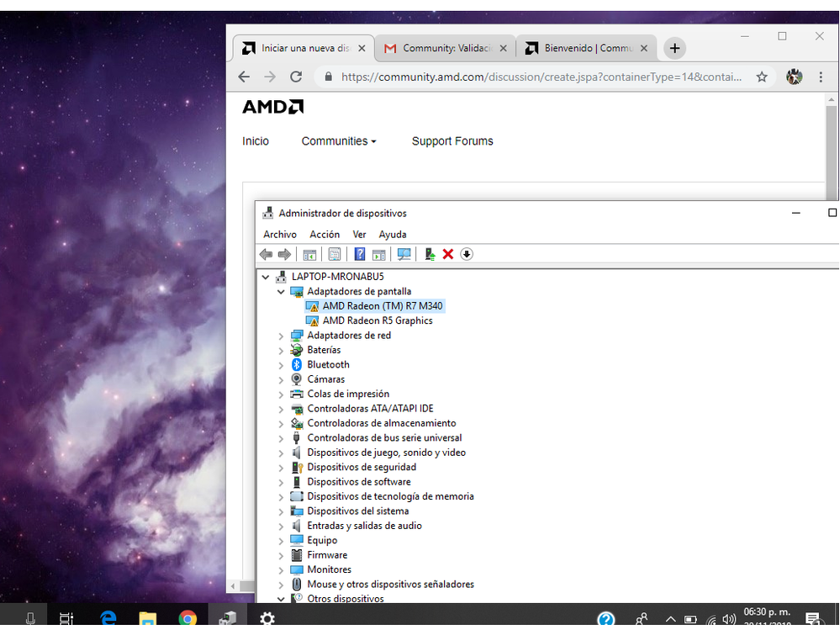
Task: Open the Acción menu
Action: coord(325,234)
